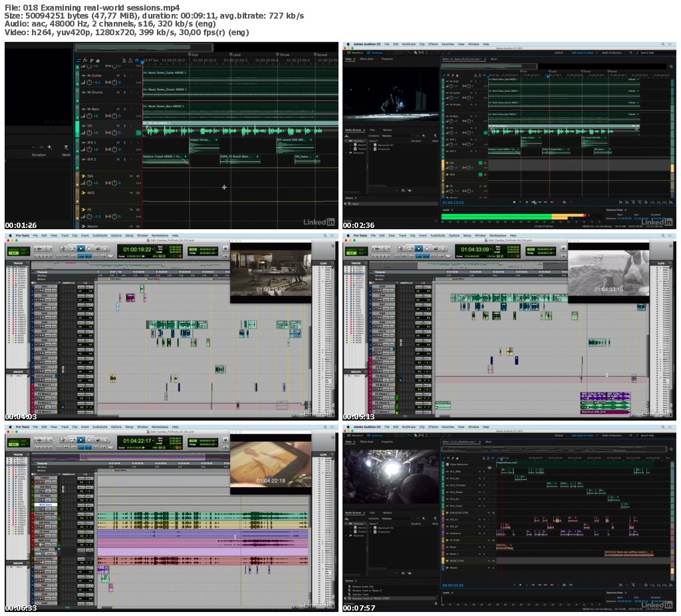The height and width of the screenshot is (616, 681).
Task: Open the Impact Version clip dropdown in the 00:01:26 frame
Action: tap(216, 140)
